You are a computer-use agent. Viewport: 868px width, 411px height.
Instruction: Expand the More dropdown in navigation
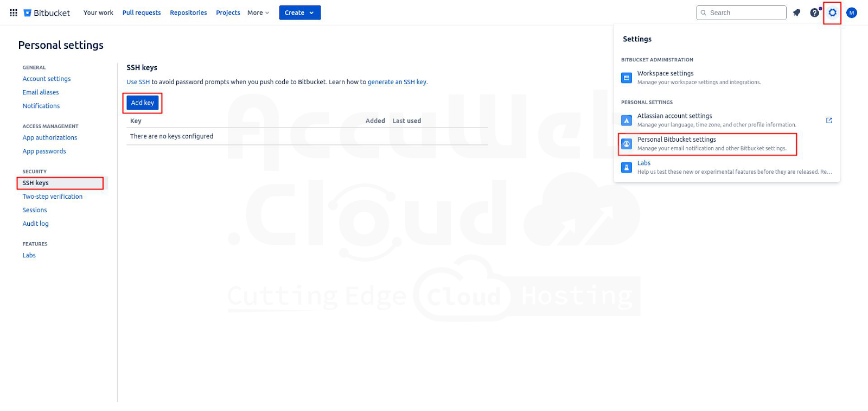[x=258, y=12]
